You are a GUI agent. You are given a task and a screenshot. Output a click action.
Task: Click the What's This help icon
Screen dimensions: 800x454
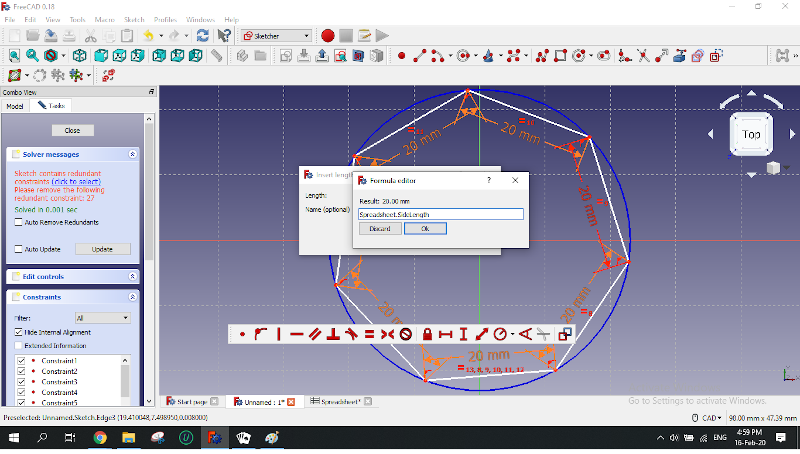[x=224, y=36]
